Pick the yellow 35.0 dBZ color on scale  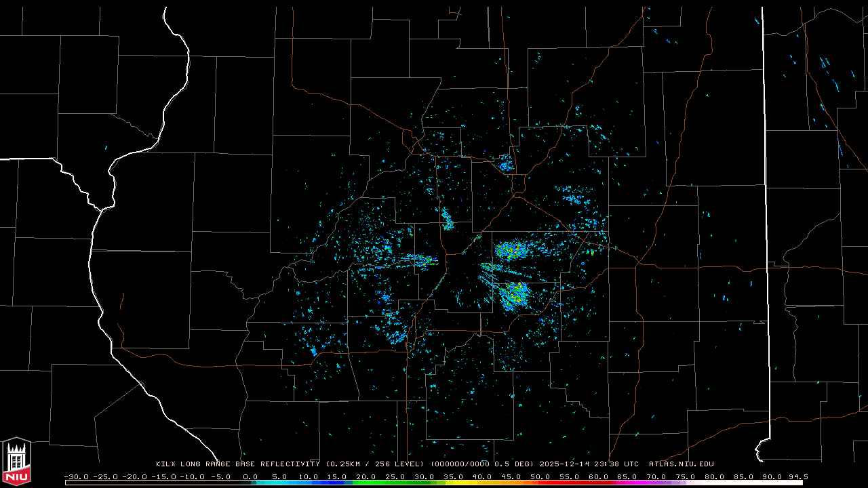point(453,483)
